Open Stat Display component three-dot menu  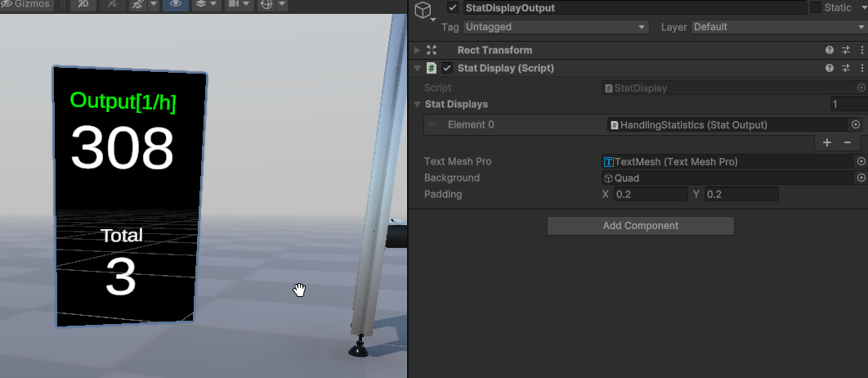tap(861, 69)
